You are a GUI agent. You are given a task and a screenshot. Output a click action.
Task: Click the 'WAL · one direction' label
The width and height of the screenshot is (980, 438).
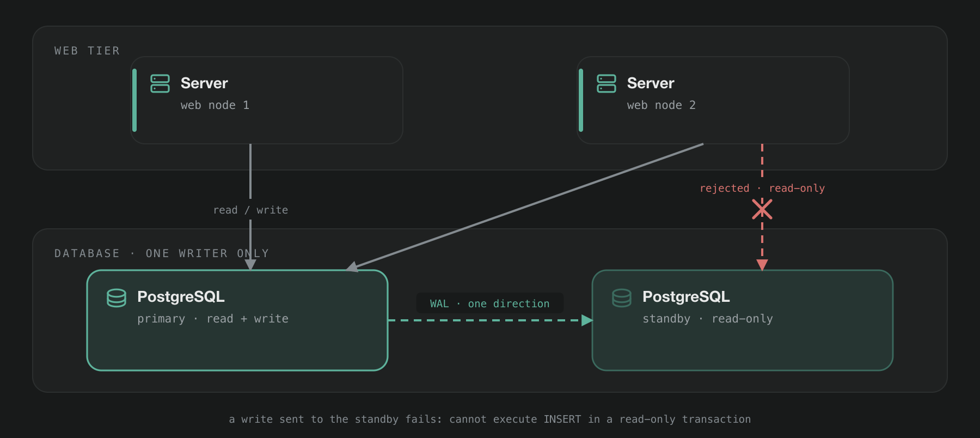coord(490,303)
